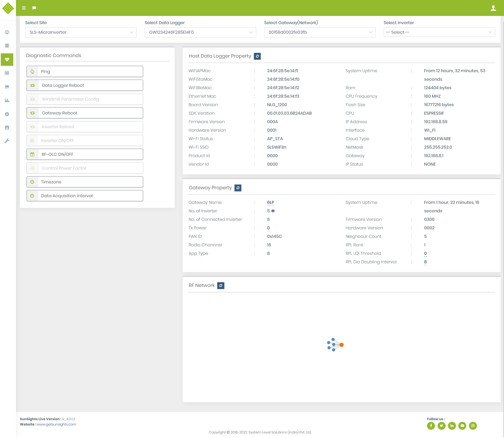Click the Gateway Property refresh icon
This screenshot has width=504, height=438.
(238, 188)
